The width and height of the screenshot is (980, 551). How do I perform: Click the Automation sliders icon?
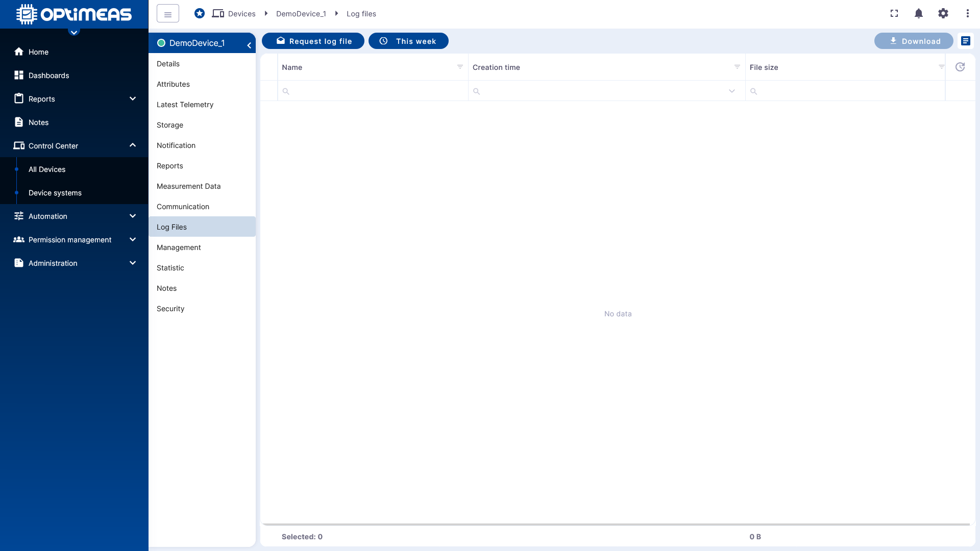click(x=19, y=216)
